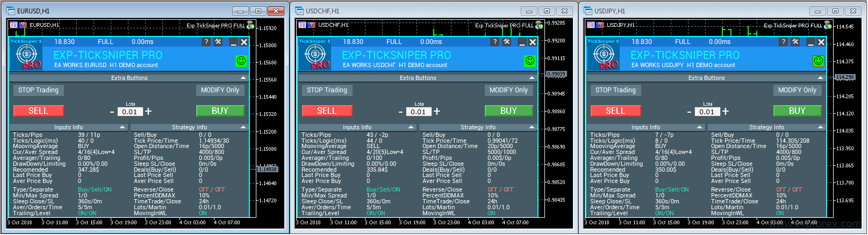The width and height of the screenshot is (868, 235).
Task: Collapse Strategy Info section in EURUSD panel
Action: point(243,127)
